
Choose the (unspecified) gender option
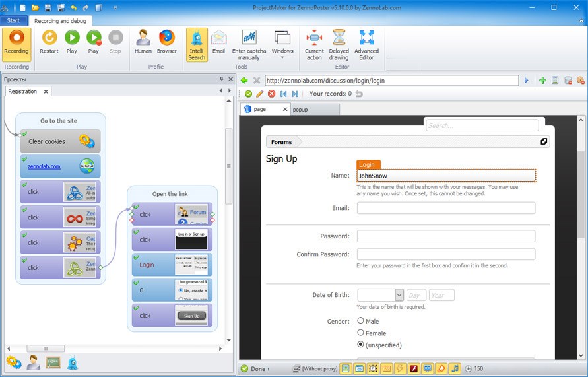[x=360, y=345]
